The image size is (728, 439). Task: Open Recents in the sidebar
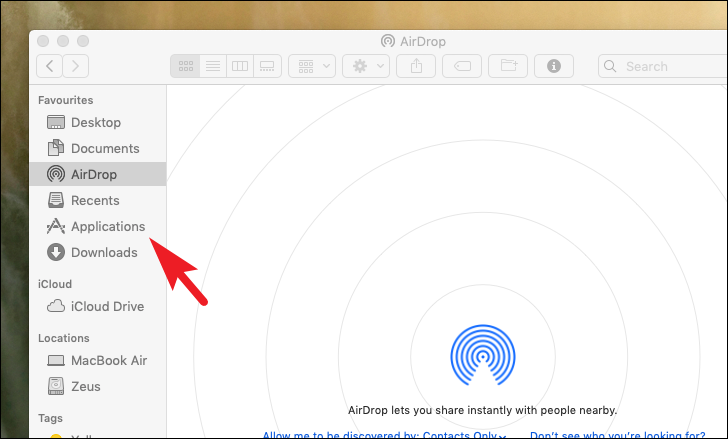[x=98, y=200]
